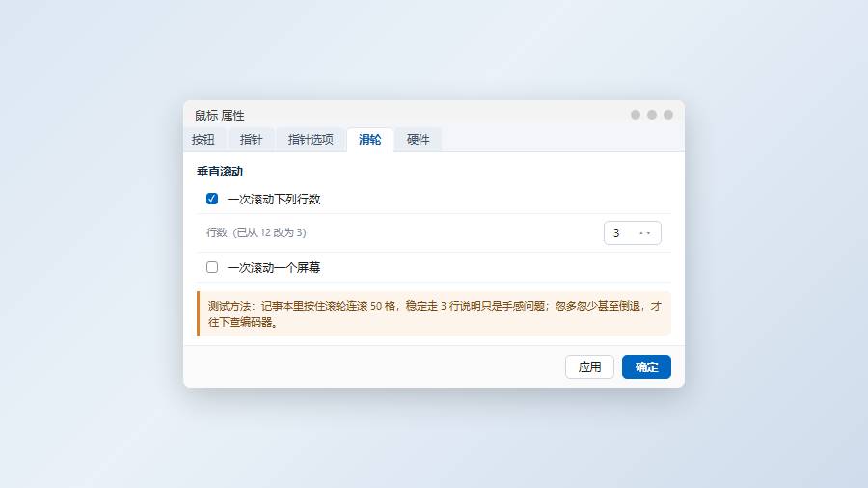The height and width of the screenshot is (488, 868).
Task: Increase 行数 with the up arrow
Action: (641, 233)
